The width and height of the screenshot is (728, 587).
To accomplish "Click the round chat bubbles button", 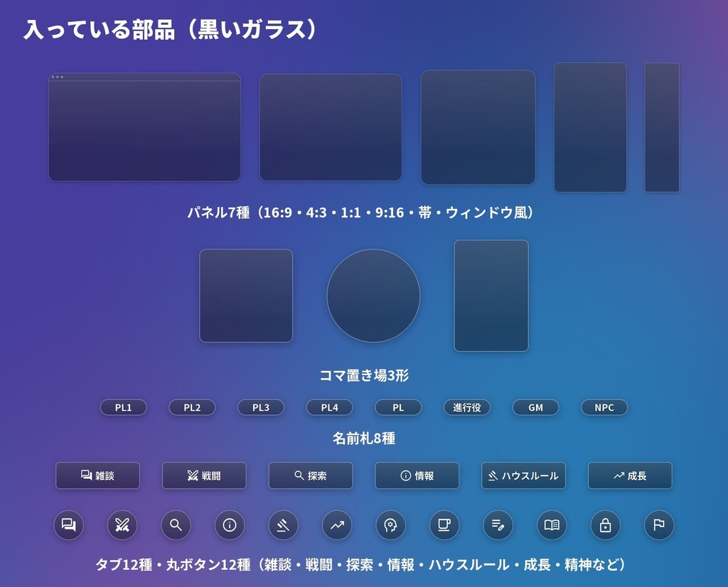I will click(69, 525).
